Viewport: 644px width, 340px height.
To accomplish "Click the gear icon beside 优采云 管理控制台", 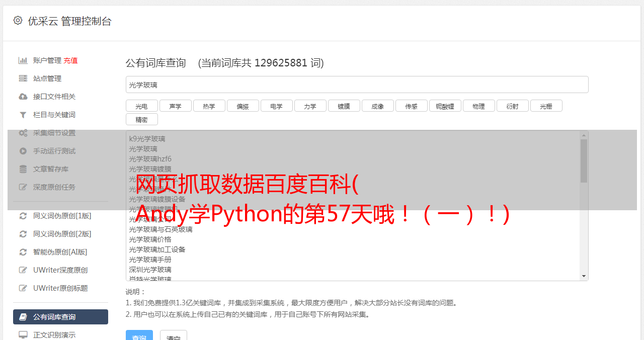I will (x=18, y=21).
